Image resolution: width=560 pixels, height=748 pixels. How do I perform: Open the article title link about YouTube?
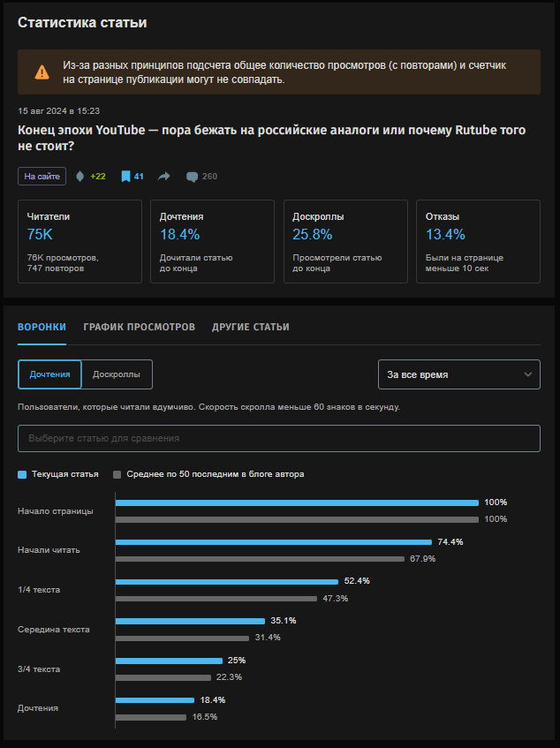pos(271,138)
